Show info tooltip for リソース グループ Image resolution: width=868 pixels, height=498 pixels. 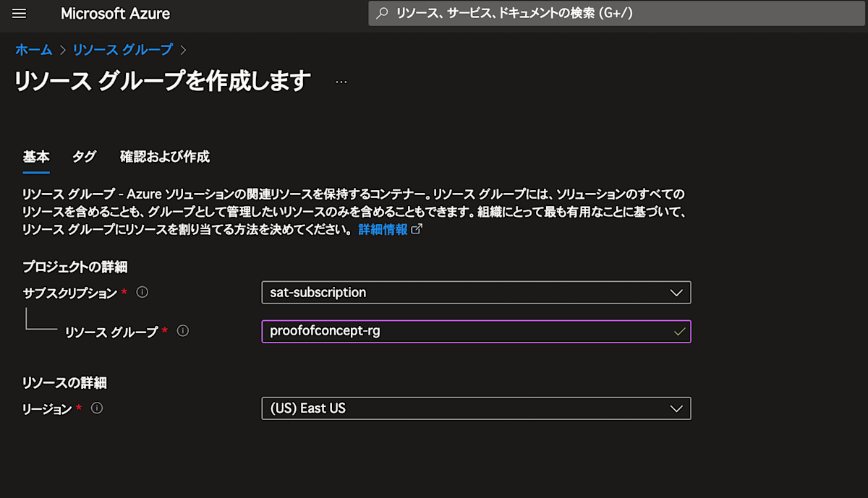pos(183,331)
